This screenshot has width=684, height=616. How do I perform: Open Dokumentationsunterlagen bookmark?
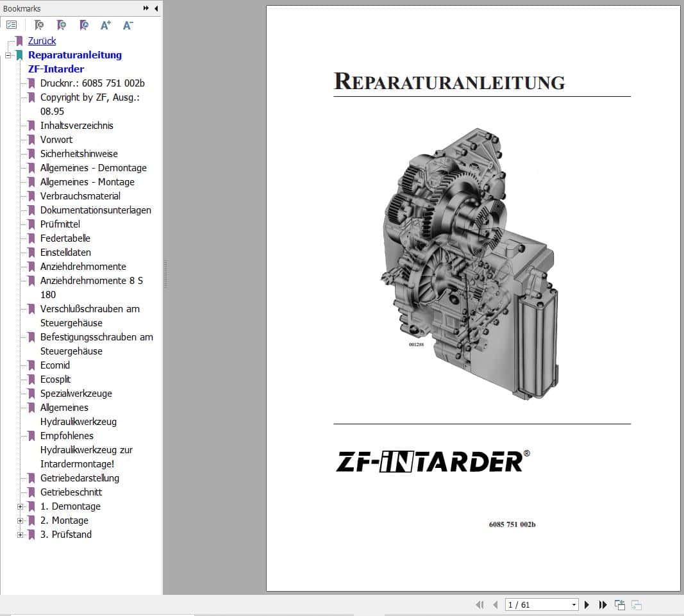[96, 210]
